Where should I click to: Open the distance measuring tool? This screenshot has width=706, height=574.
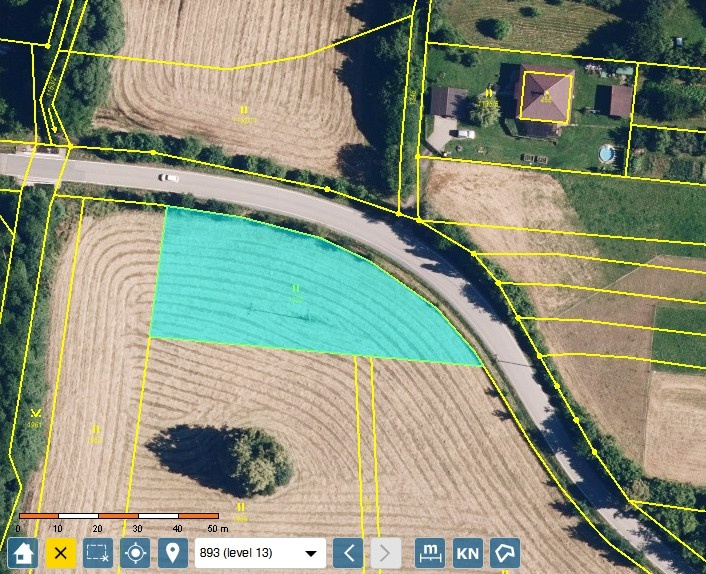point(430,552)
